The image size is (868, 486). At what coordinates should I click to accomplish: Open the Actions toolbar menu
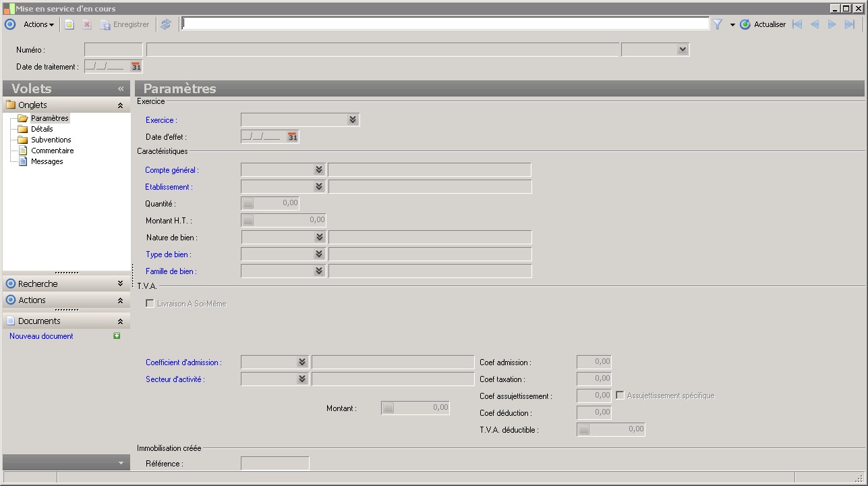(38, 24)
